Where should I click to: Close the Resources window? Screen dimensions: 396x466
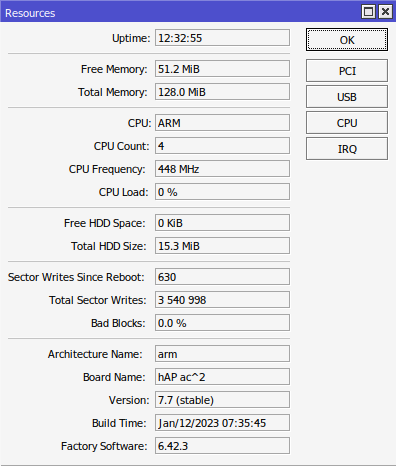(x=385, y=12)
